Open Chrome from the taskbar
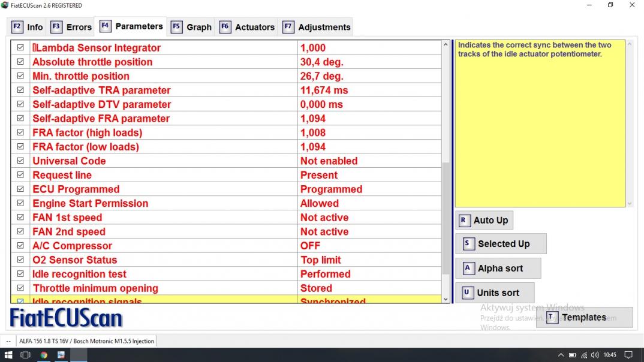The width and height of the screenshot is (644, 362). [x=44, y=355]
